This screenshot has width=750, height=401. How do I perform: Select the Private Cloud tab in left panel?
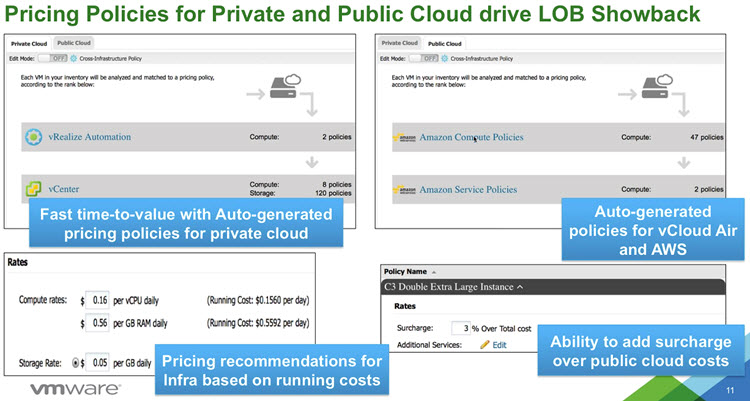[29, 44]
